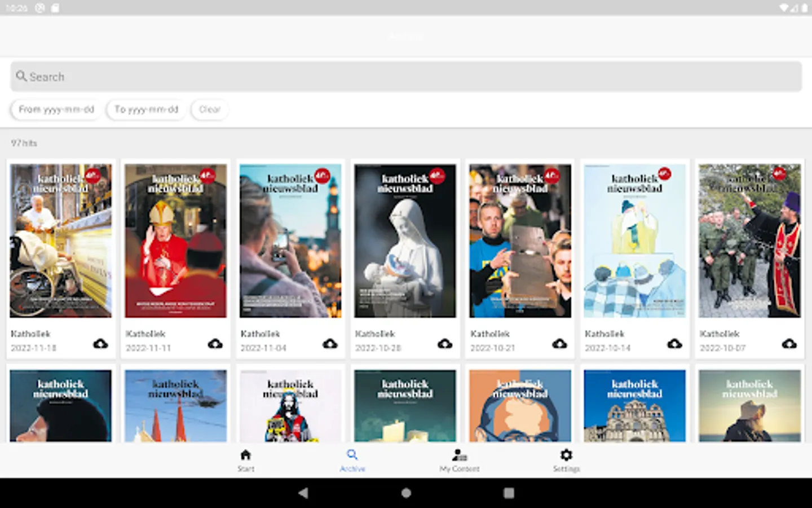Download the 2022-11-04 issue via cloud icon

[330, 343]
